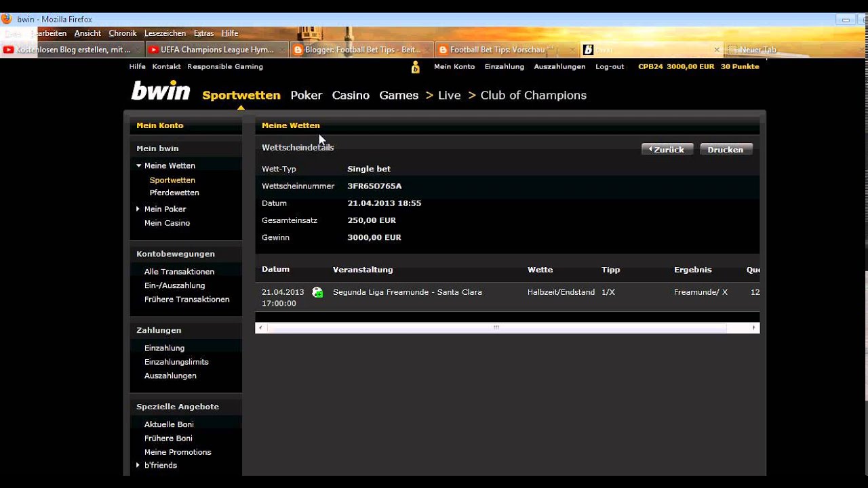Click the bet slip number 3FR65O765A
Viewport: 868px width, 488px height.
(x=374, y=186)
